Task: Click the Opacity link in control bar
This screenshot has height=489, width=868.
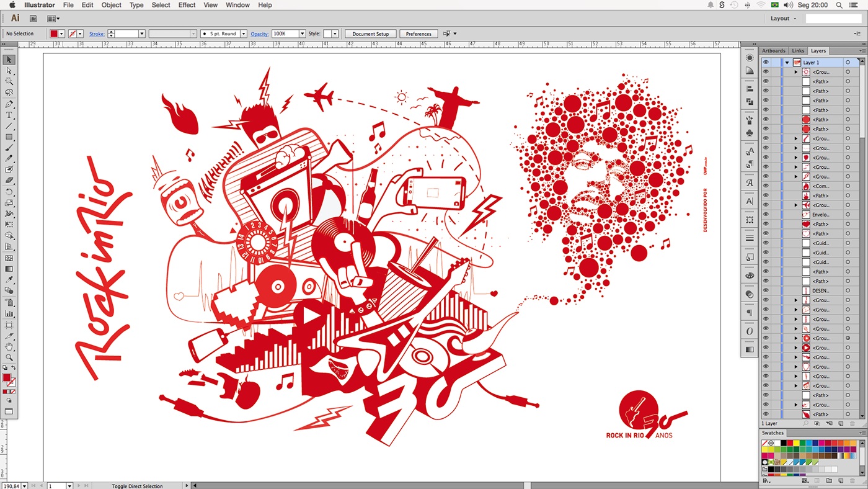Action: (x=260, y=34)
